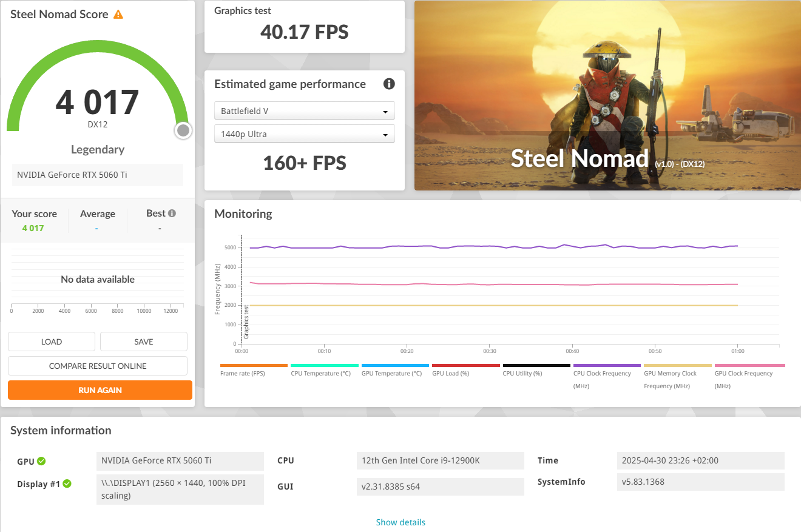This screenshot has width=801, height=532.
Task: Toggle the GPU Memory Clock Frequency legend swatch
Action: pyautogui.click(x=678, y=365)
